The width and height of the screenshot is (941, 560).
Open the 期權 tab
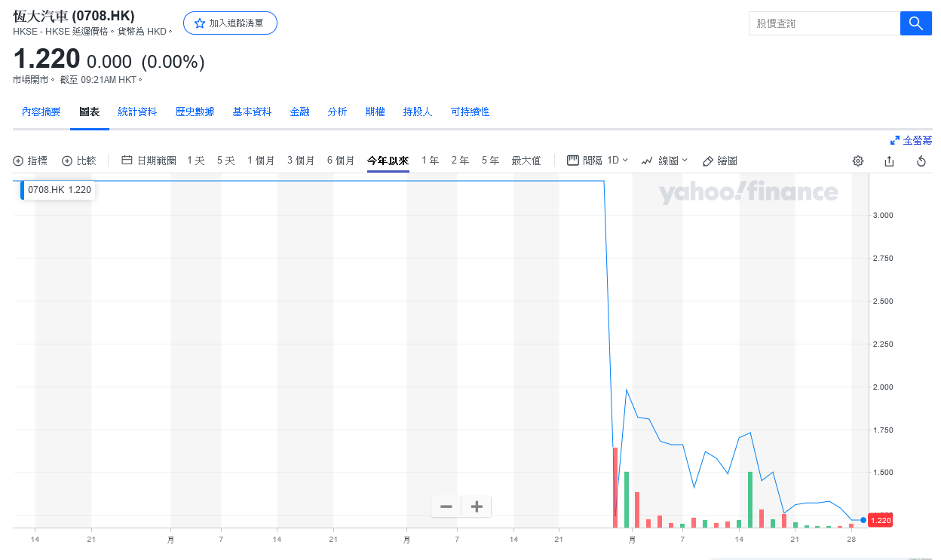375,112
